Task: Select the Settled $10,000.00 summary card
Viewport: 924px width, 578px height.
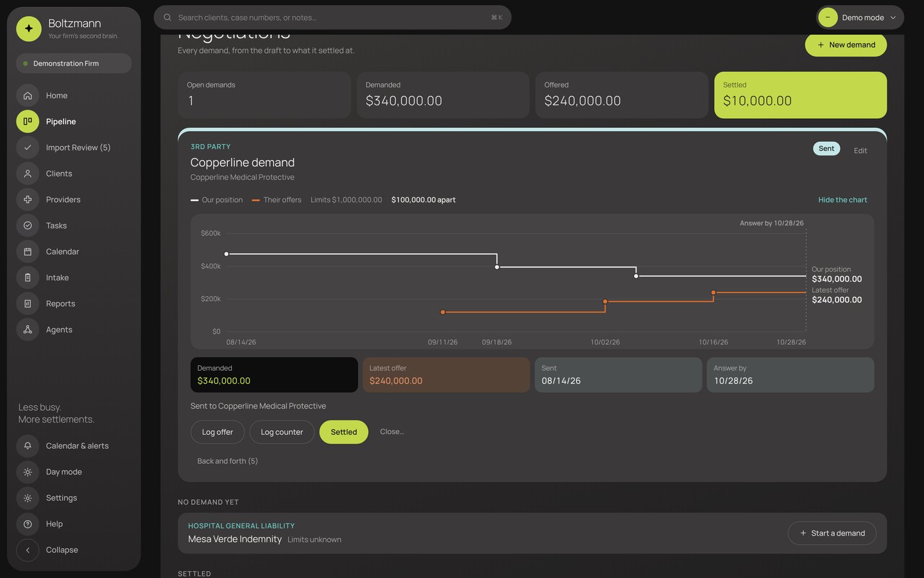Action: tap(800, 95)
